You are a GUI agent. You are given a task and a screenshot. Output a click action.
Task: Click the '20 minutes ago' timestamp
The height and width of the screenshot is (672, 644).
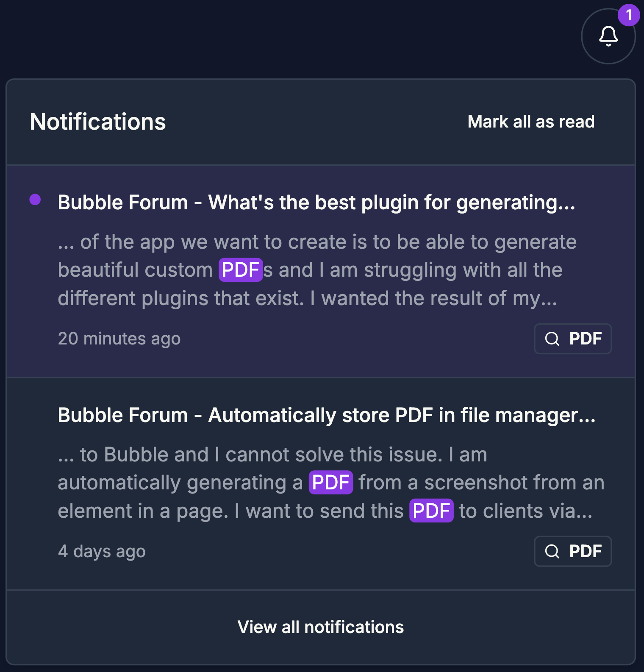(119, 339)
